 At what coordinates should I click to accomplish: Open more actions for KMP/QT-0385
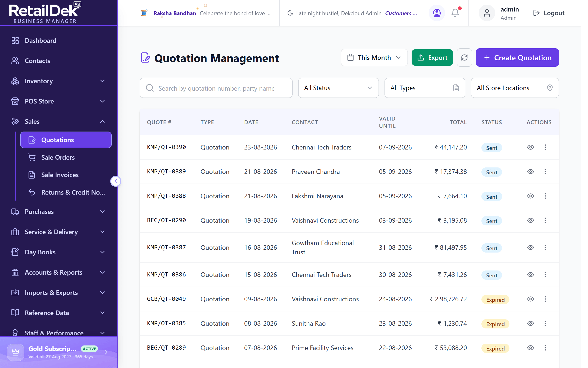click(545, 323)
